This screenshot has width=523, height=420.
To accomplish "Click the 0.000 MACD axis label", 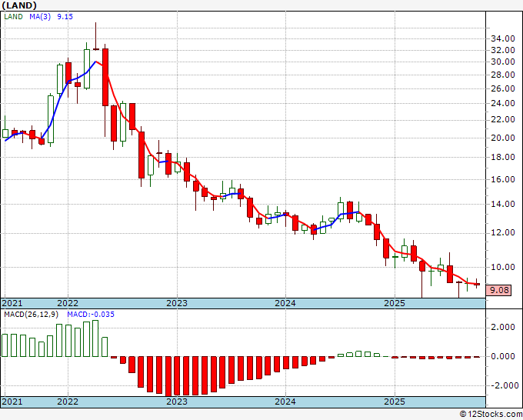I will pyautogui.click(x=503, y=356).
